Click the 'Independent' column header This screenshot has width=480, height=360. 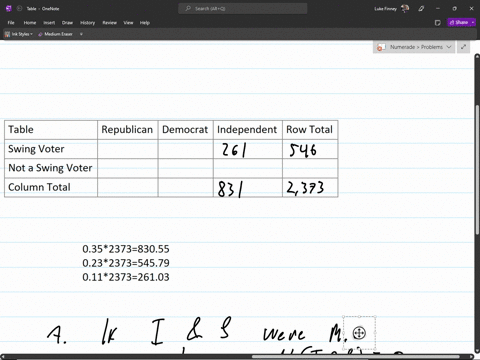(x=247, y=130)
